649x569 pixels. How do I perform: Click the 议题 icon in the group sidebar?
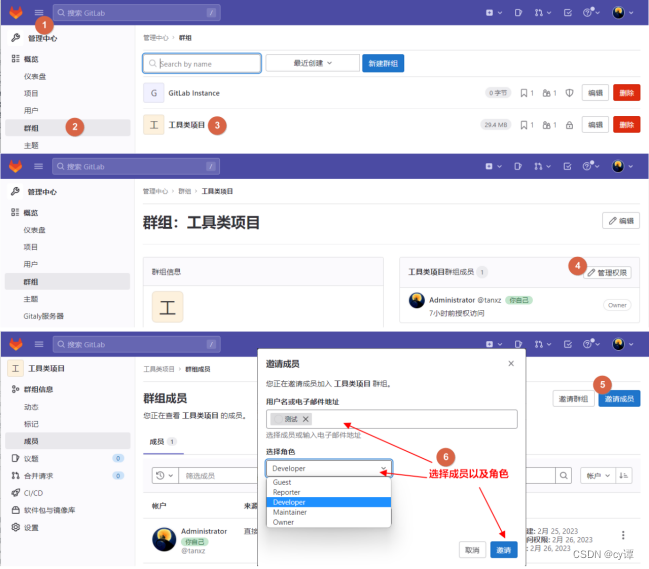click(x=15, y=458)
